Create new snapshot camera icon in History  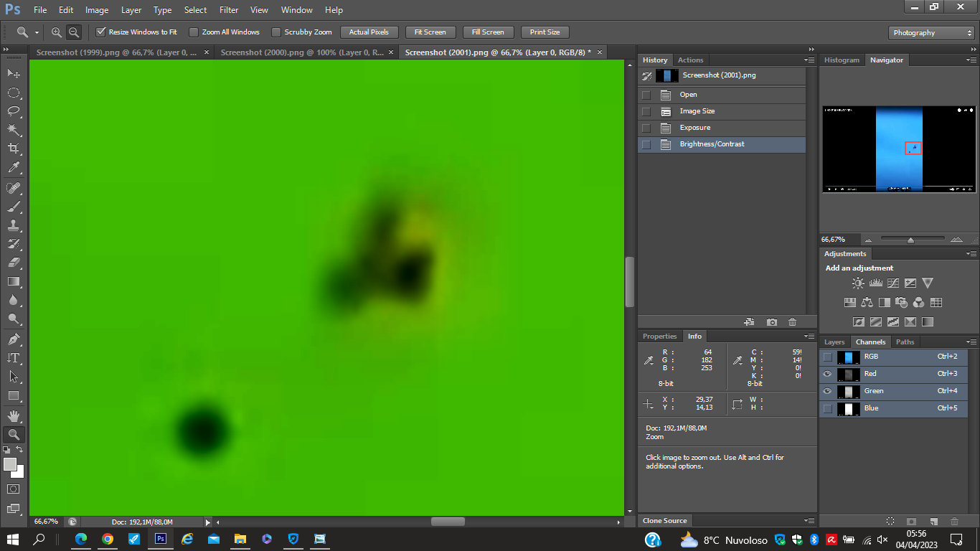coord(771,322)
